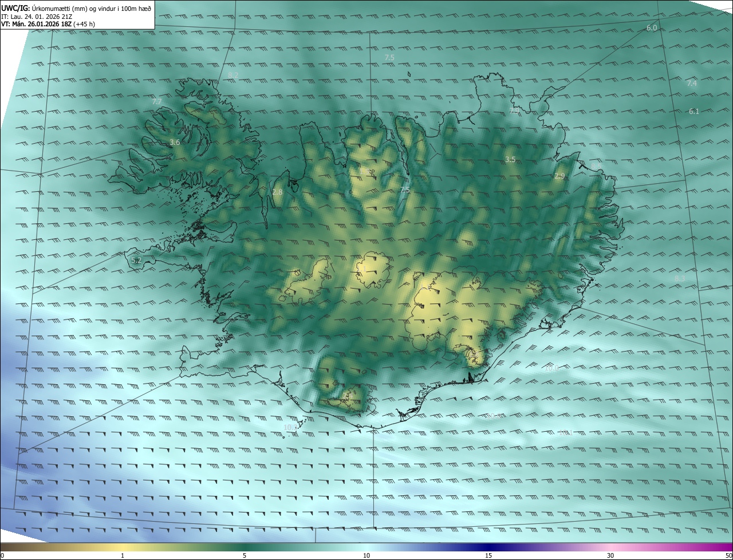733x560 pixels.
Task: Click the 6.0 value on the map
Action: click(652, 28)
